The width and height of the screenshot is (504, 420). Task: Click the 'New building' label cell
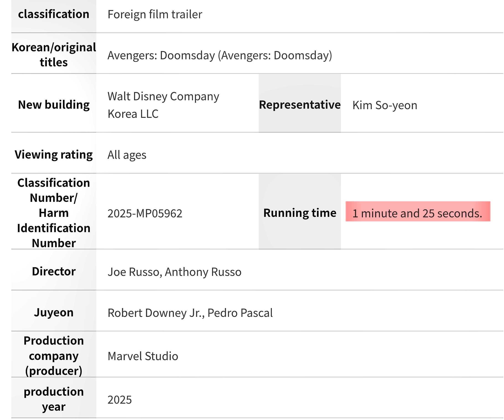point(54,105)
